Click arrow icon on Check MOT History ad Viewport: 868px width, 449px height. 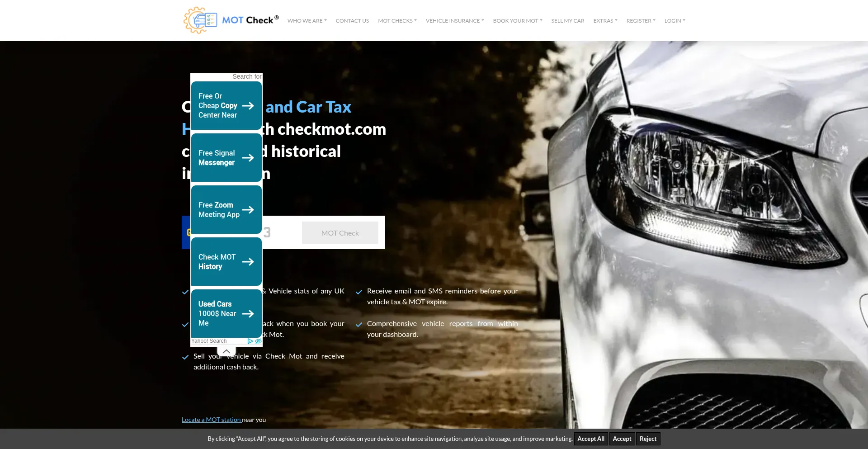click(248, 262)
